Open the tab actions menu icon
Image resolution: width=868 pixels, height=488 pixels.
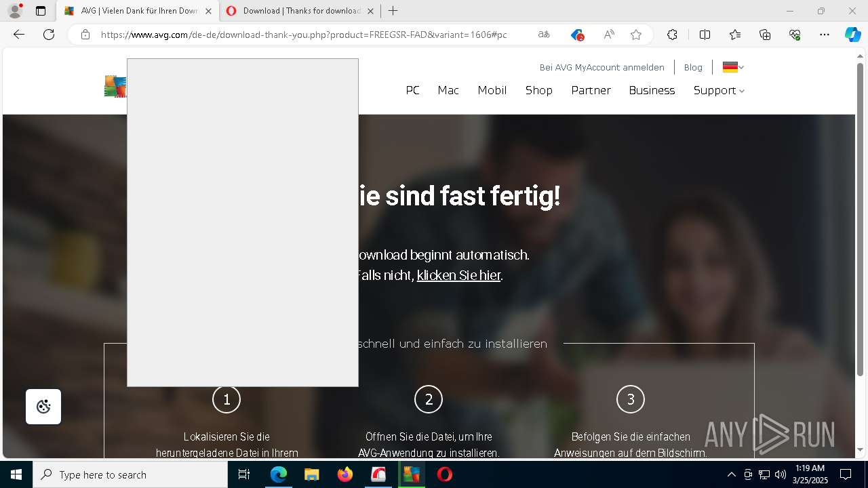coord(41,11)
